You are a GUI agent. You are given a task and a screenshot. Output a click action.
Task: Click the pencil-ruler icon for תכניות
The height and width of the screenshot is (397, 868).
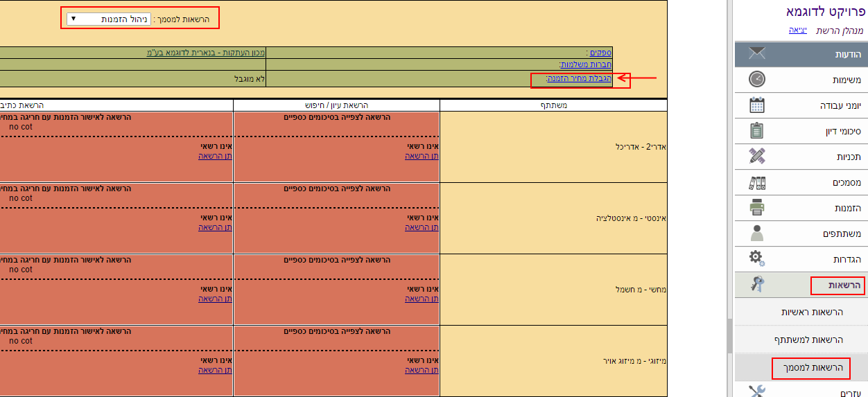point(757,157)
